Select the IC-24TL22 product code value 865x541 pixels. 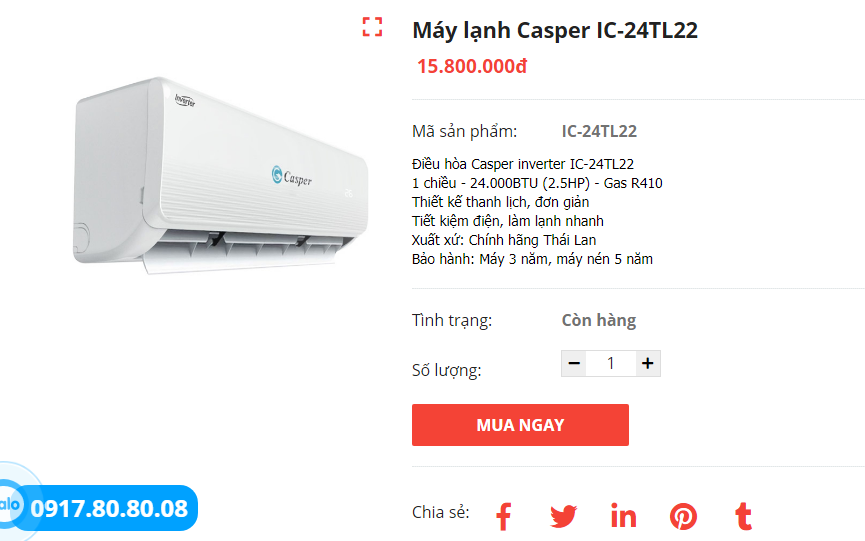click(x=599, y=131)
